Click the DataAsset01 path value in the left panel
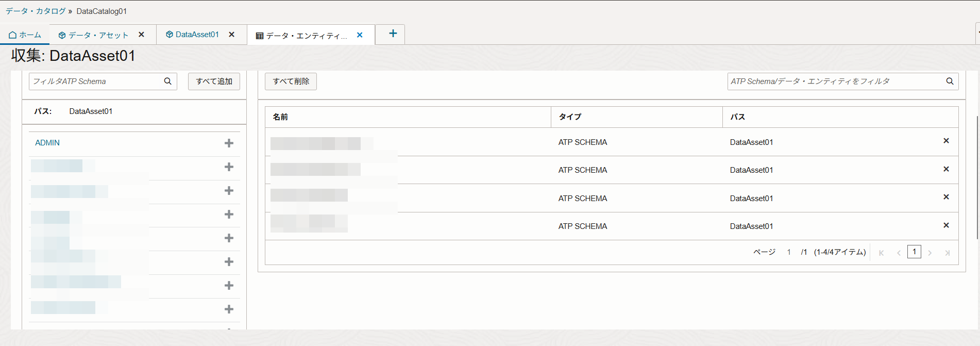 point(91,111)
